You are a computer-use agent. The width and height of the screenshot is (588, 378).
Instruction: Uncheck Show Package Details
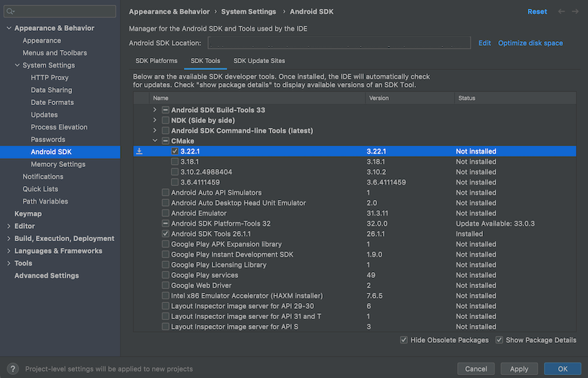[500, 340]
